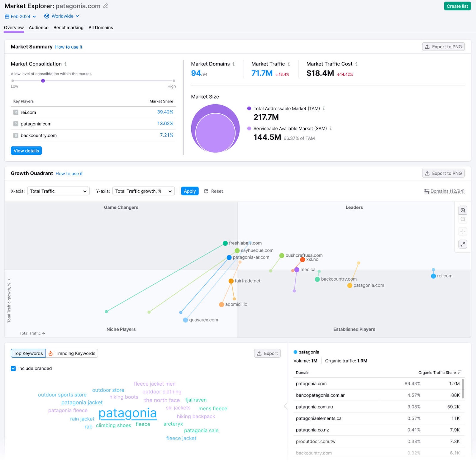The image size is (476, 466).
Task: Click the View details button under Key Players
Action: point(26,151)
